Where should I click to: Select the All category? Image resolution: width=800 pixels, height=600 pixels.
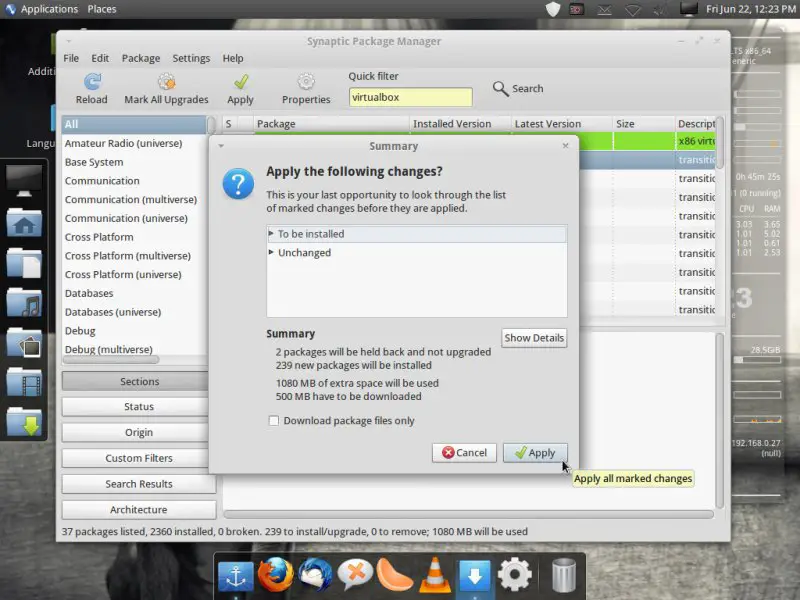[x=134, y=124]
